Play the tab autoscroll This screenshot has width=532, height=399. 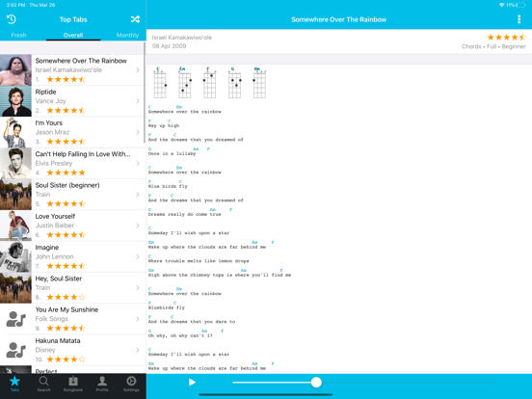pos(192,383)
